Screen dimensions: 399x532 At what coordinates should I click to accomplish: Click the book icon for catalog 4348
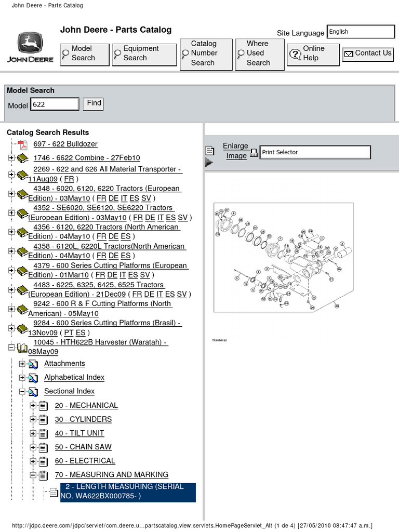(22, 194)
